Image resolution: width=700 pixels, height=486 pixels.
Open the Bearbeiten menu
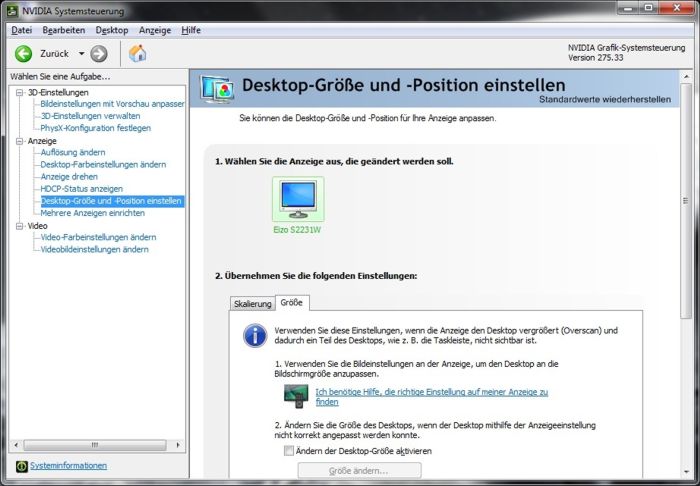[64, 30]
